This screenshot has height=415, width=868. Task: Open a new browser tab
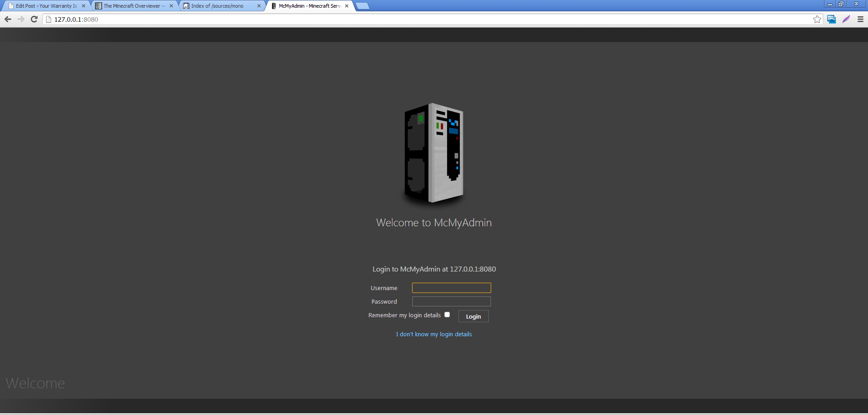coord(363,6)
